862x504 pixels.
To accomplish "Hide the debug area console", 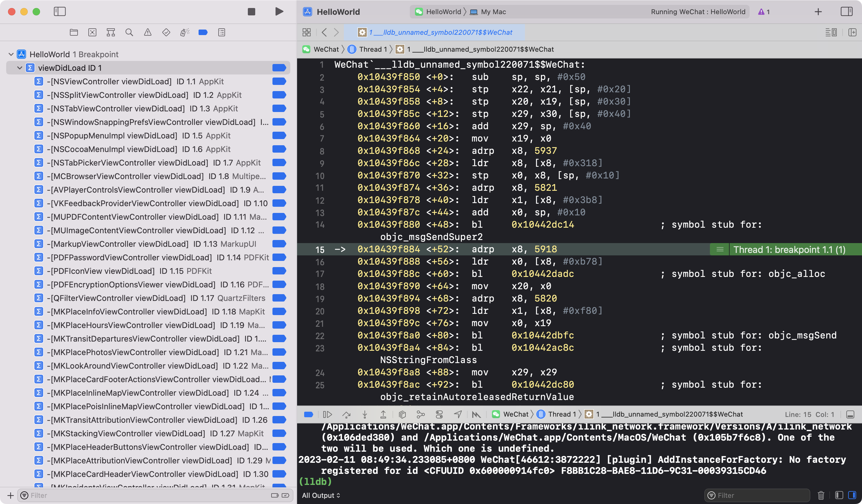I will (x=850, y=414).
